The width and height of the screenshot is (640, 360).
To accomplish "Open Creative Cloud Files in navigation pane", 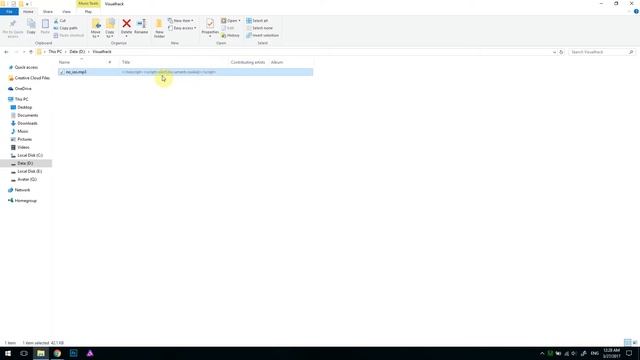I will [32, 78].
